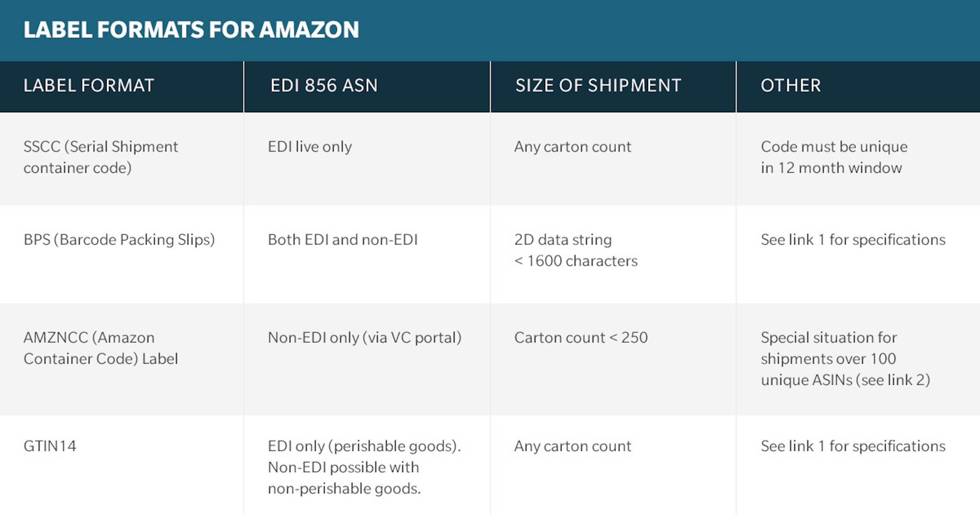Select the EDI 856 ASN column header
Image resolution: width=980 pixels, height=523 pixels.
point(324,86)
